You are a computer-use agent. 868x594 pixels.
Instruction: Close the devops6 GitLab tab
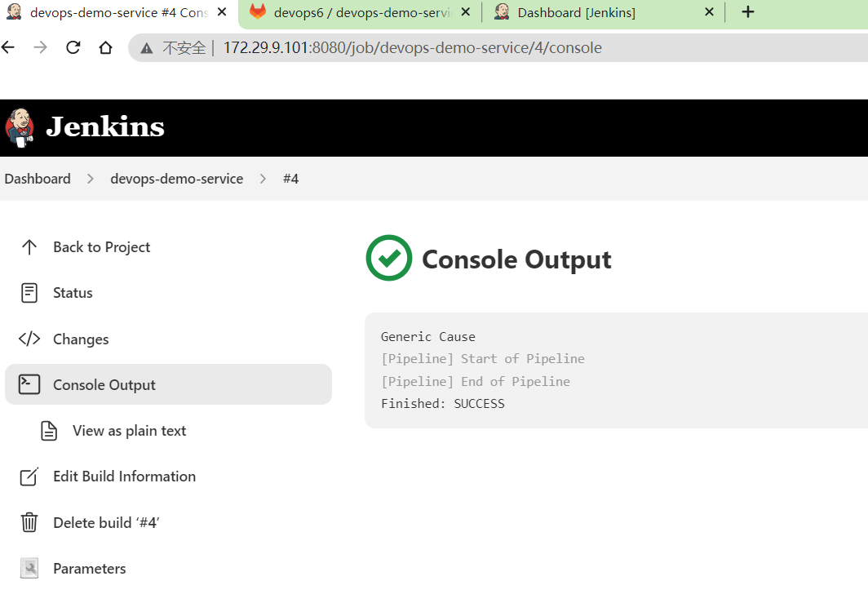point(466,11)
